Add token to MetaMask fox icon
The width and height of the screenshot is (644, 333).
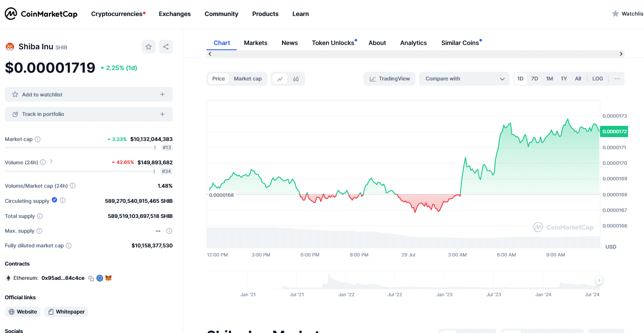tap(108, 278)
